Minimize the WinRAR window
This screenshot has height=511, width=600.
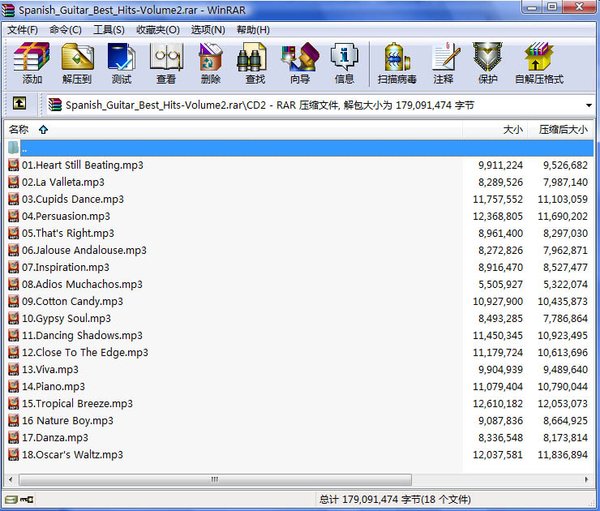coord(533,7)
